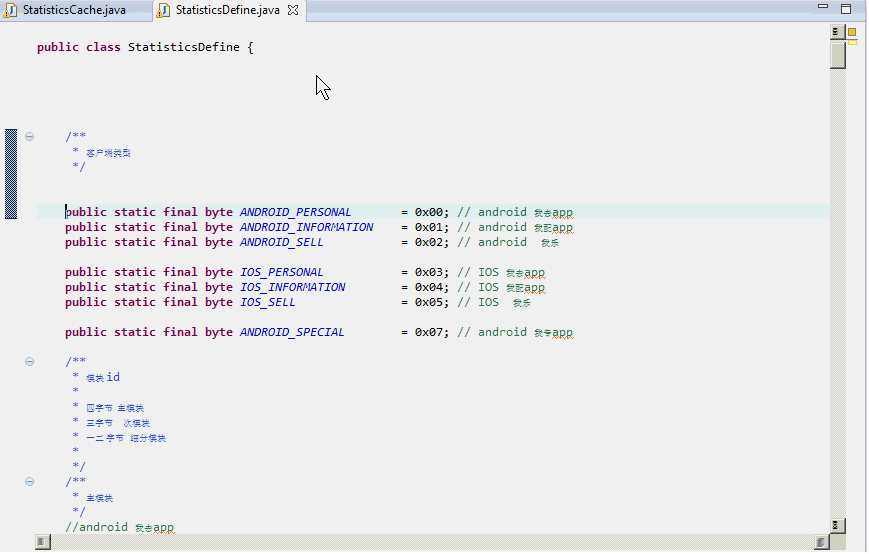The height and width of the screenshot is (554, 869).
Task: Click the vertical scrollbar thumb
Action: [837, 54]
